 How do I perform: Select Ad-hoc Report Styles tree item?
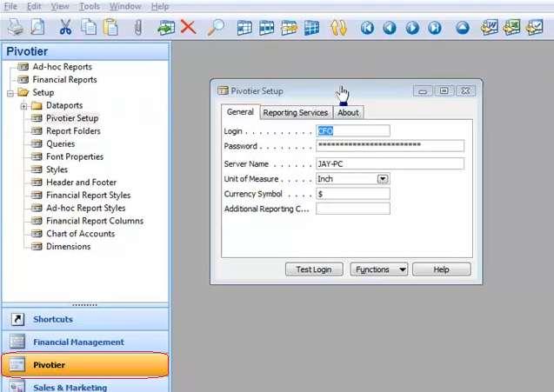(86, 208)
